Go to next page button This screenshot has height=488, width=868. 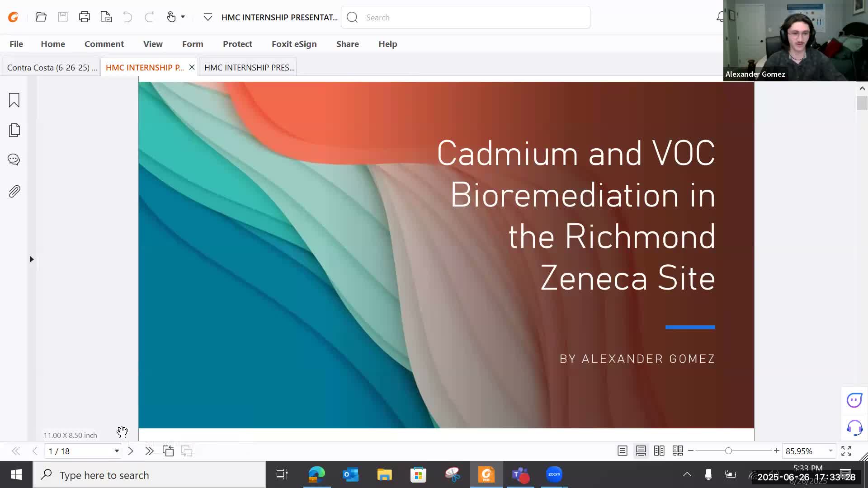131,451
